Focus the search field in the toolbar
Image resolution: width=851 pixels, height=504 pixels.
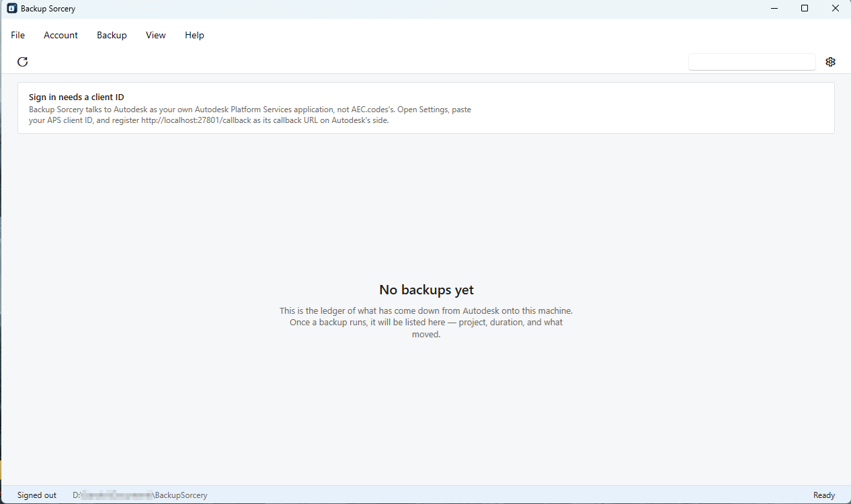752,62
